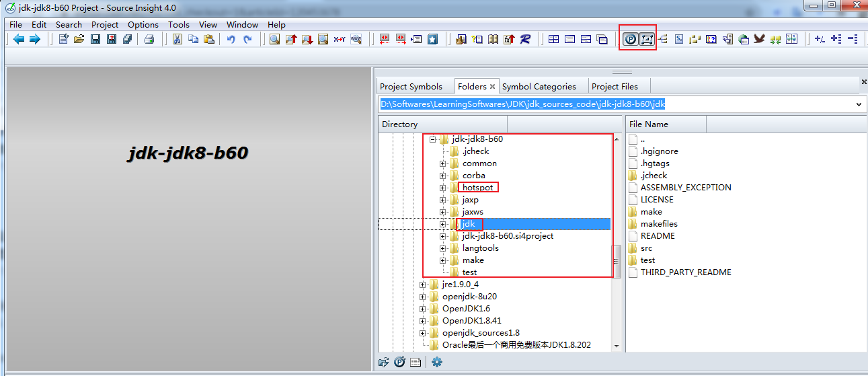Collapse the jdk-jdk8-b60 folder node

[x=433, y=139]
